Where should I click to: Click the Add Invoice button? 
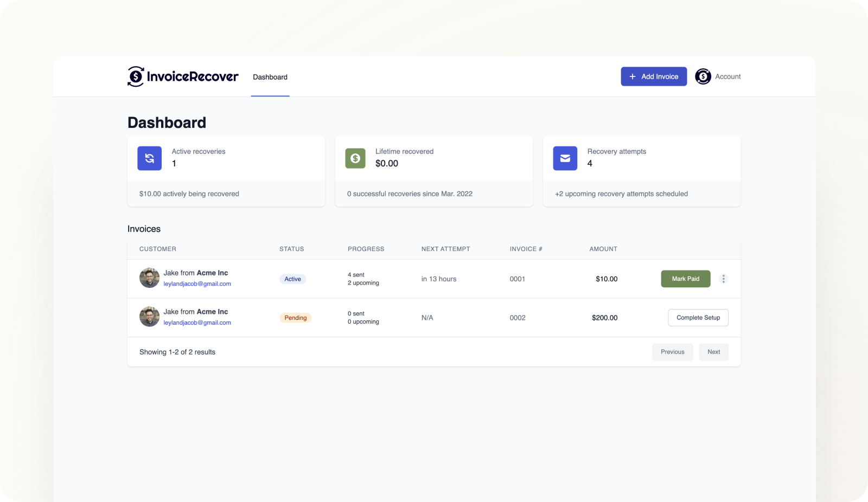pos(654,76)
